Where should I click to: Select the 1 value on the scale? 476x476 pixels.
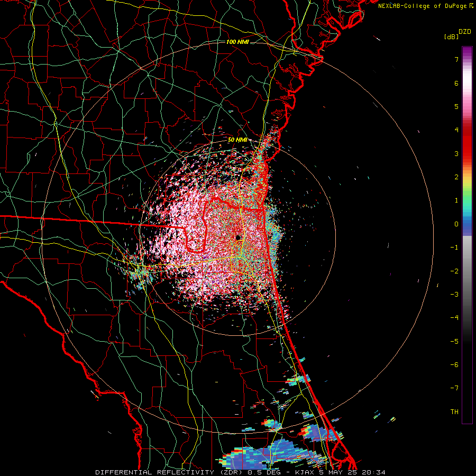456,200
